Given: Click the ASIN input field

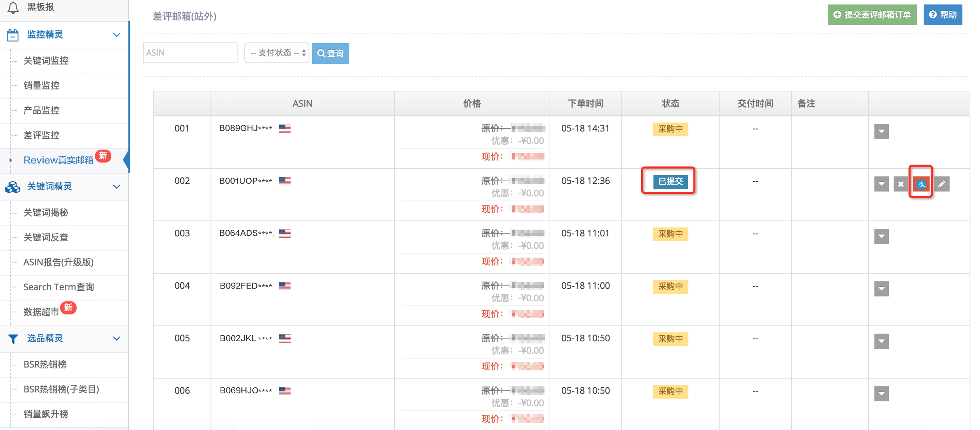Looking at the screenshot, I should coord(190,53).
